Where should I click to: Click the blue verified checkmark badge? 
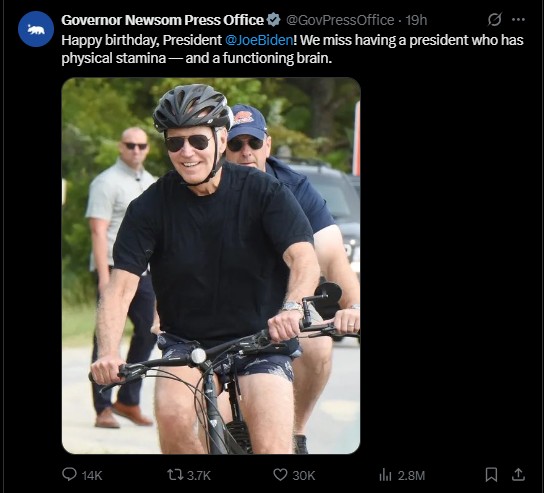(x=273, y=20)
